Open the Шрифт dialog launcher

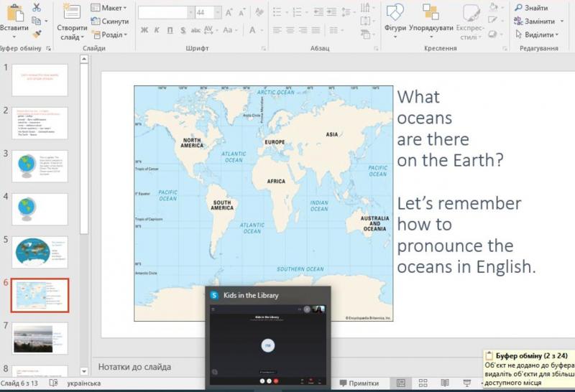pos(264,48)
